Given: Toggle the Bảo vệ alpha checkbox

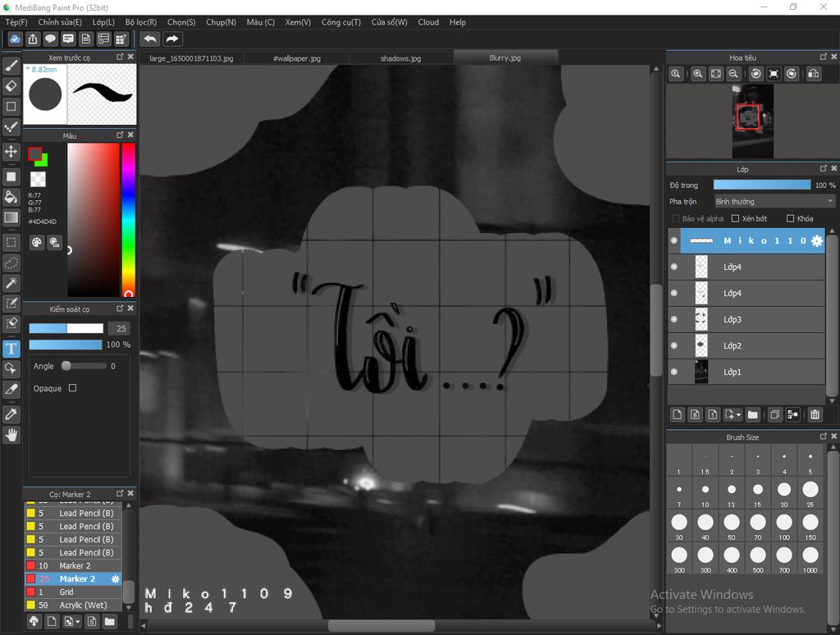Looking at the screenshot, I should (676, 218).
